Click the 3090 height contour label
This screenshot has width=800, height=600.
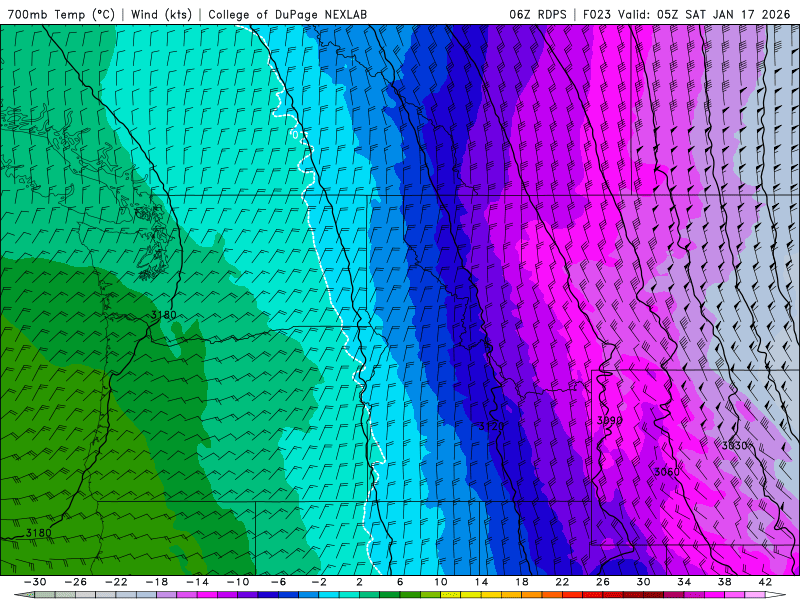pyautogui.click(x=610, y=420)
